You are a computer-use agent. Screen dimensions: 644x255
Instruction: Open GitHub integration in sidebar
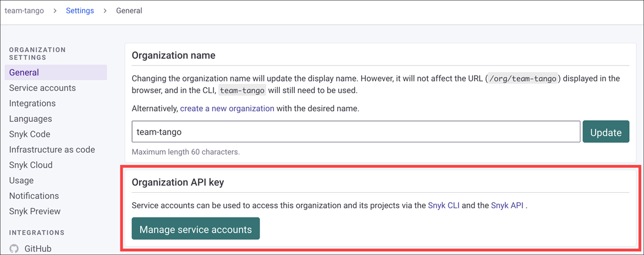(x=30, y=249)
